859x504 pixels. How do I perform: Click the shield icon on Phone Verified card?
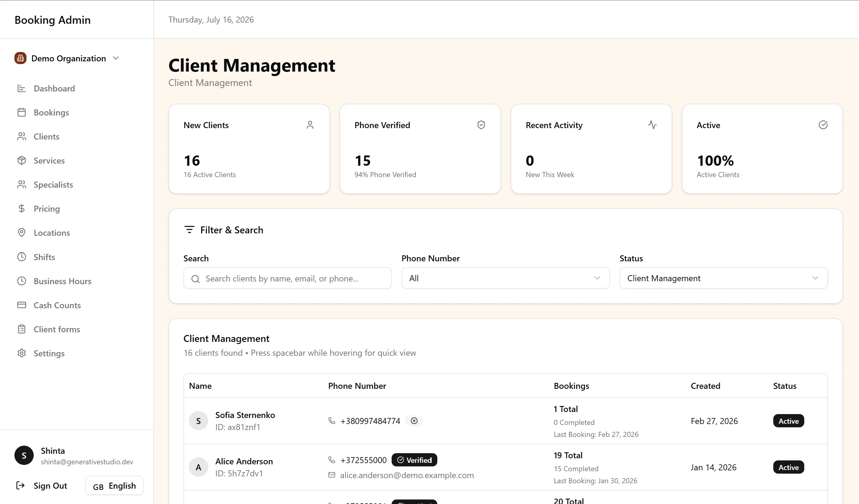481,125
